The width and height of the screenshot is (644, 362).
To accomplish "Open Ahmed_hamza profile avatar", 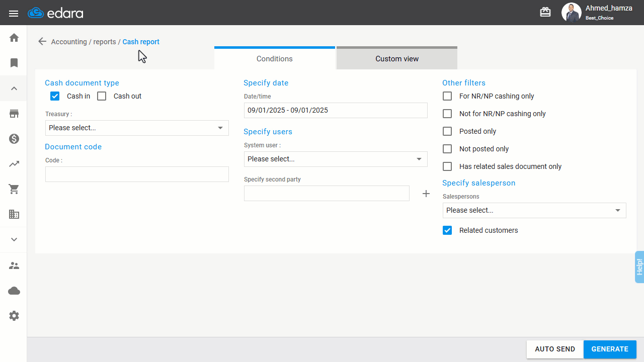I will (571, 13).
